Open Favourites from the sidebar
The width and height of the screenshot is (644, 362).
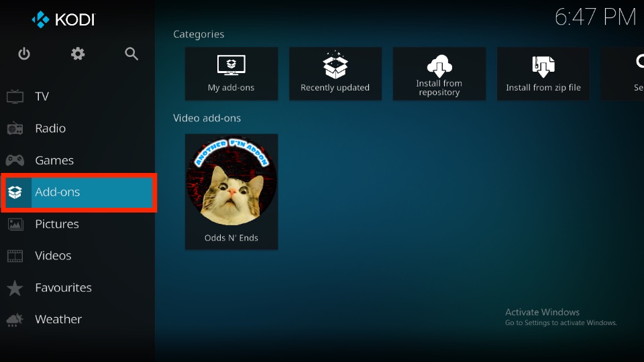(x=78, y=288)
